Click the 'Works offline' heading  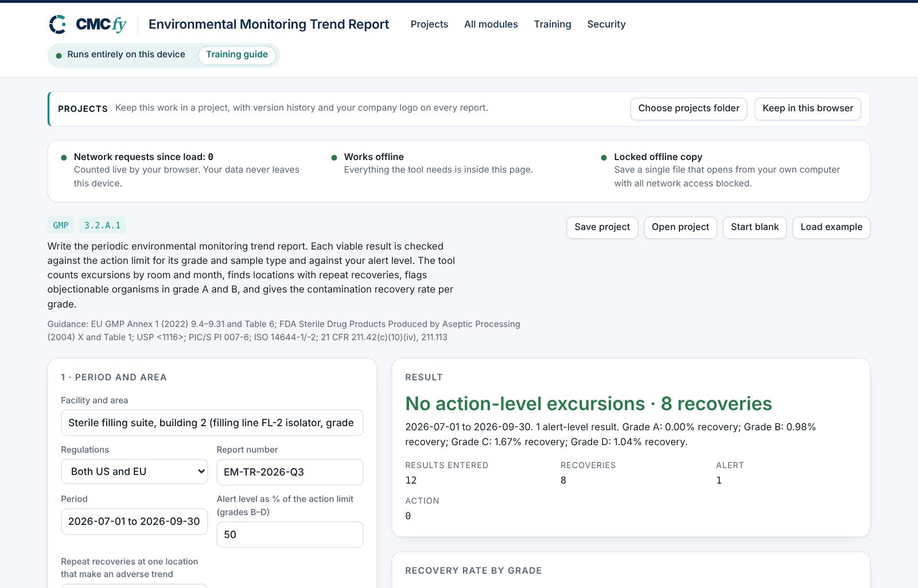pos(374,157)
